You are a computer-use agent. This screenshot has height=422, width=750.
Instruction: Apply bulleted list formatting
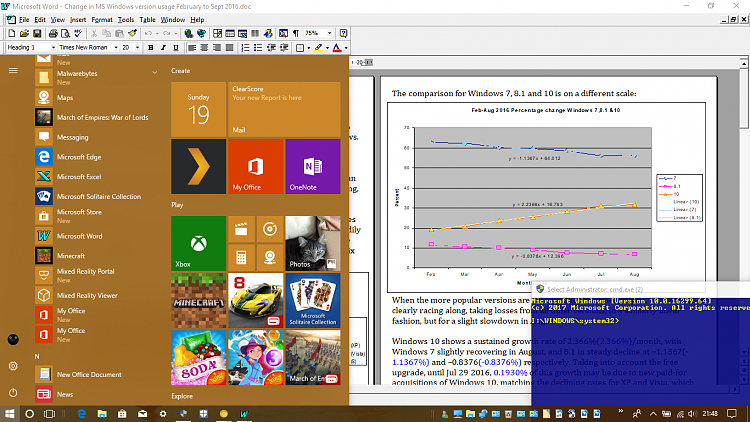258,47
